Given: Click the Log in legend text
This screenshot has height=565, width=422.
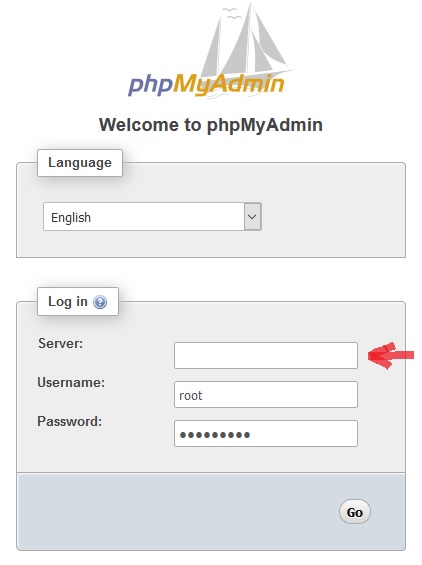Looking at the screenshot, I should [68, 302].
